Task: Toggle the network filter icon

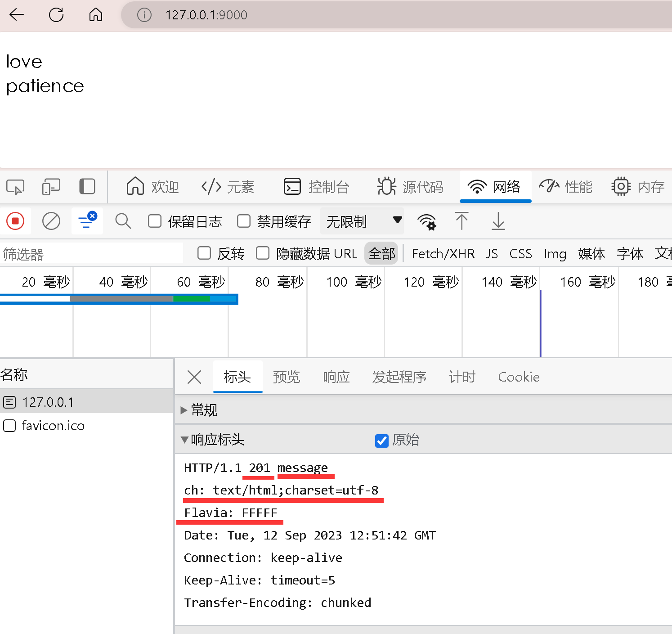Action: [87, 220]
